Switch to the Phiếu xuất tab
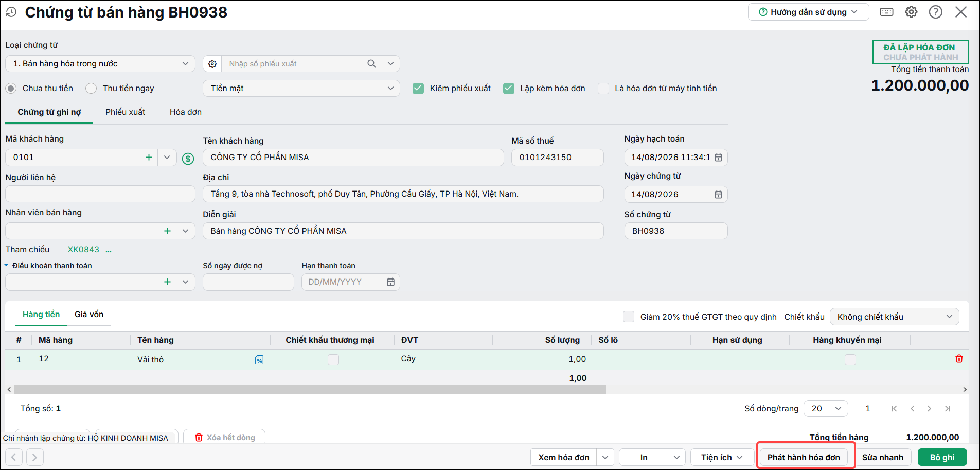 click(x=126, y=112)
